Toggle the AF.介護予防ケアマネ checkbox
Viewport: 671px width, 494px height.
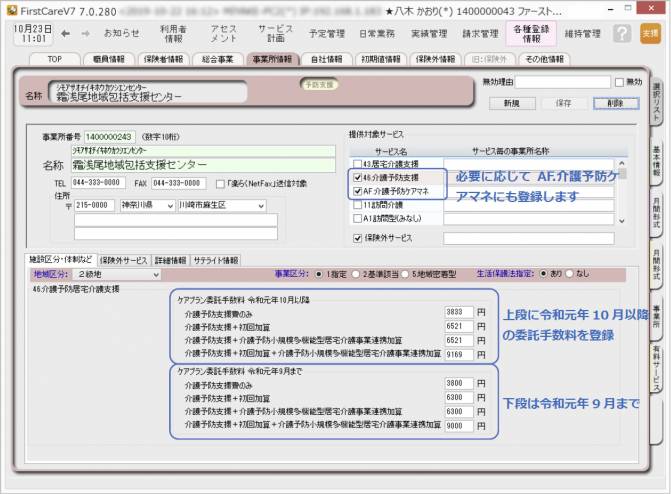[x=358, y=190]
